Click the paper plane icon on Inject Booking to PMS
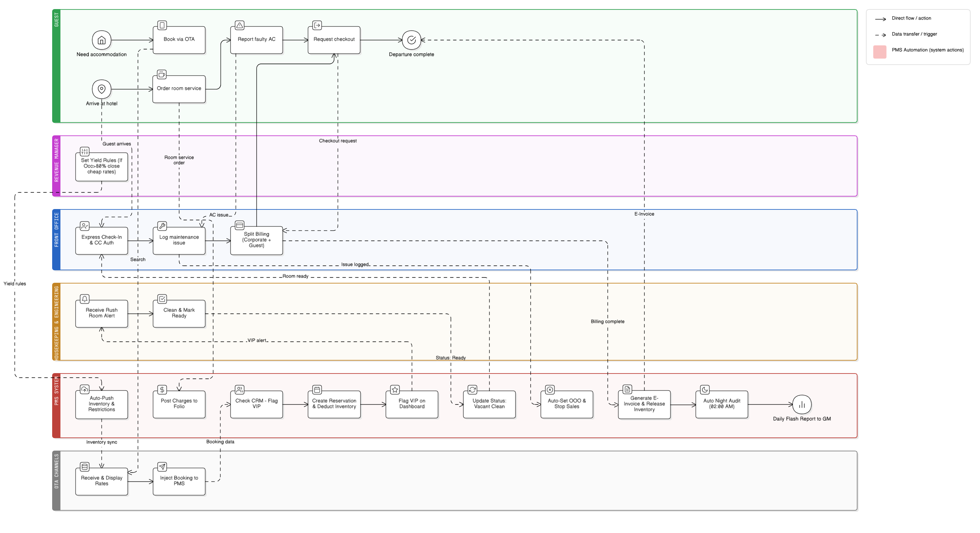This screenshot has width=980, height=533. coord(162,466)
